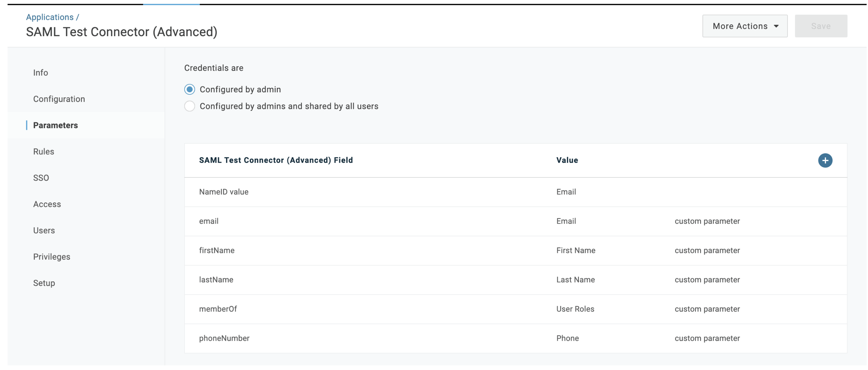This screenshot has height=370, width=868.
Task: Edit the firstName custom parameter row
Action: [217, 250]
